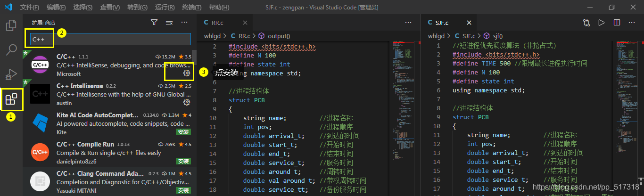Click Microsoft publisher name under C/C++

69,74
